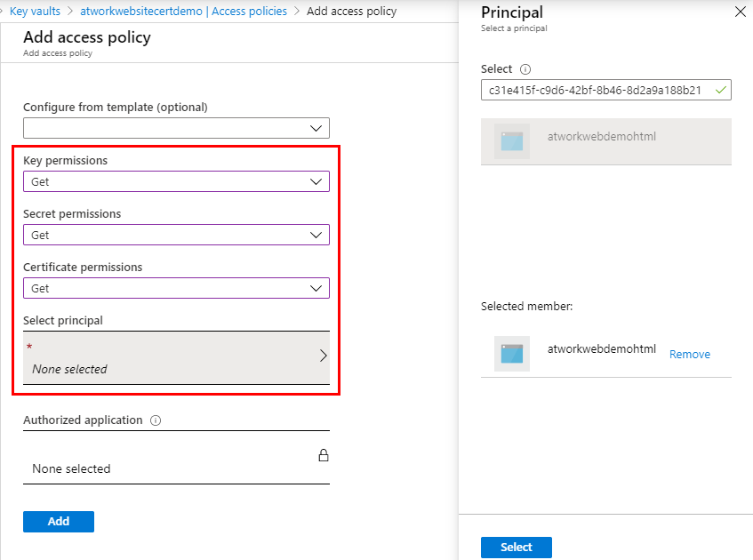Click the selected member app icon

point(512,354)
